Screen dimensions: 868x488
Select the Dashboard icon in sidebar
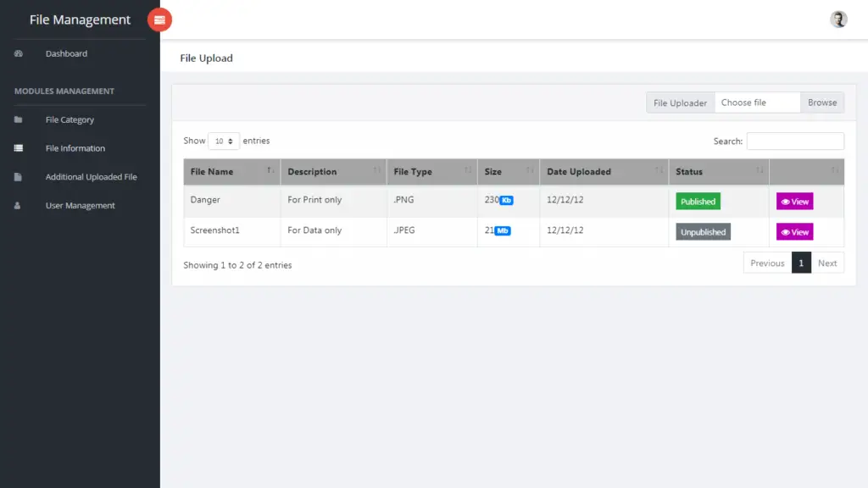point(19,53)
